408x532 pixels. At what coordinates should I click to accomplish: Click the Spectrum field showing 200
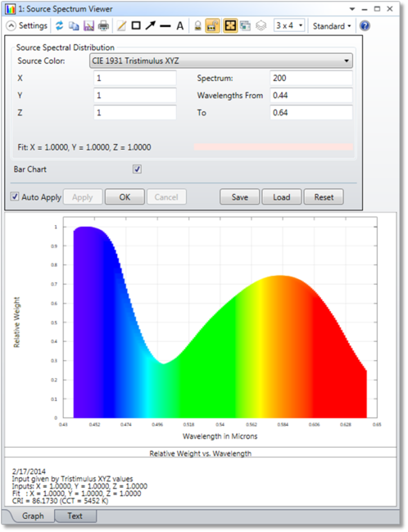pyautogui.click(x=311, y=78)
